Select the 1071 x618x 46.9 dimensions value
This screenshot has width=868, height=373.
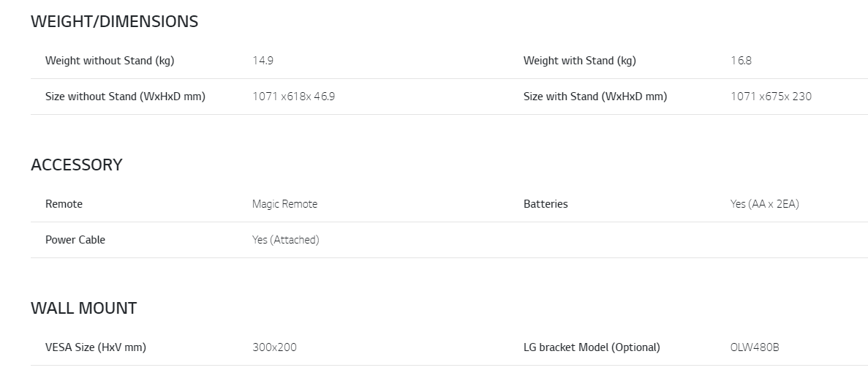click(293, 97)
